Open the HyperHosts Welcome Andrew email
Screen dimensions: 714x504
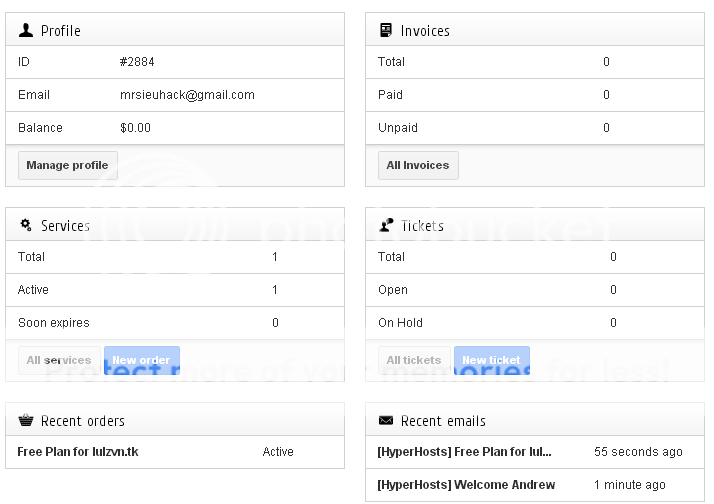pos(466,485)
